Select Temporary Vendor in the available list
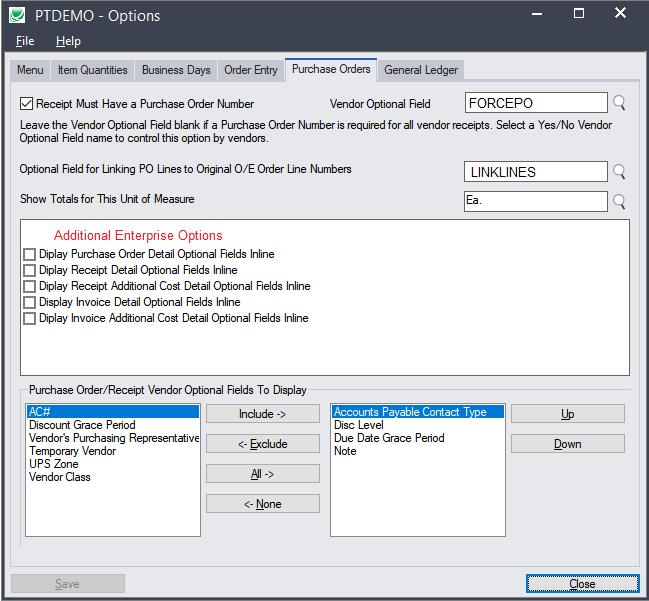The width and height of the screenshot is (649, 601). coord(72,451)
